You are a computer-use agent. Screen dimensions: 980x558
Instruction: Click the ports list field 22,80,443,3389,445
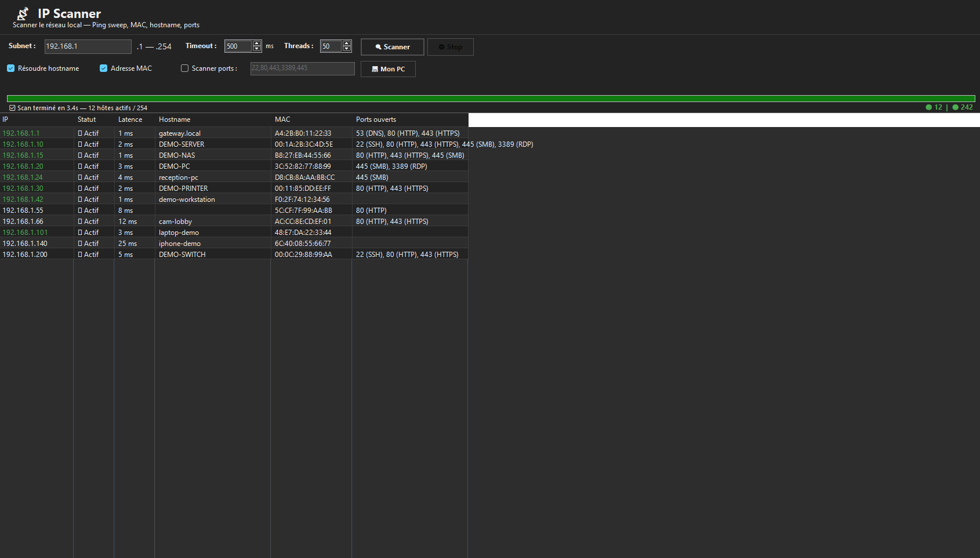(x=303, y=68)
